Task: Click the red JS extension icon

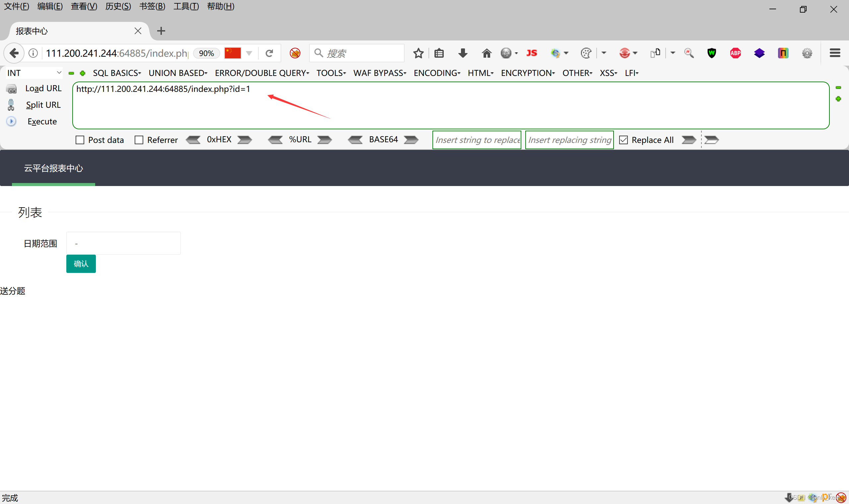Action: click(x=532, y=53)
